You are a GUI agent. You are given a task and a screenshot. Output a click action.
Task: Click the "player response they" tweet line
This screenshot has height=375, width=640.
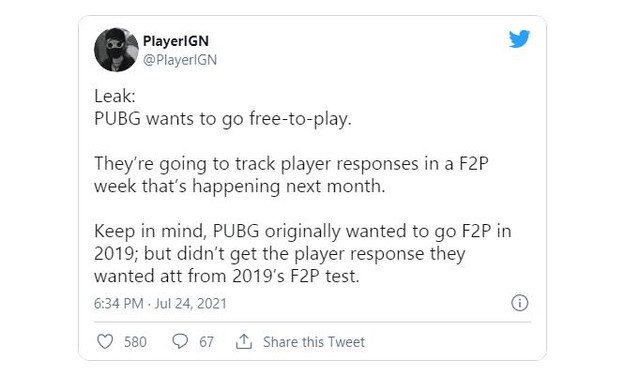pos(280,254)
